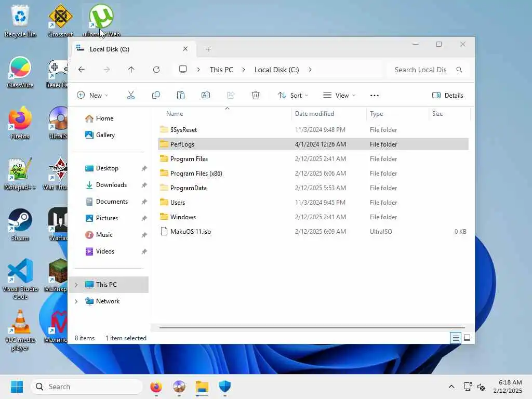Open uTorrent Web desktop shortcut
Image resolution: width=532 pixels, height=399 pixels.
[x=101, y=21]
